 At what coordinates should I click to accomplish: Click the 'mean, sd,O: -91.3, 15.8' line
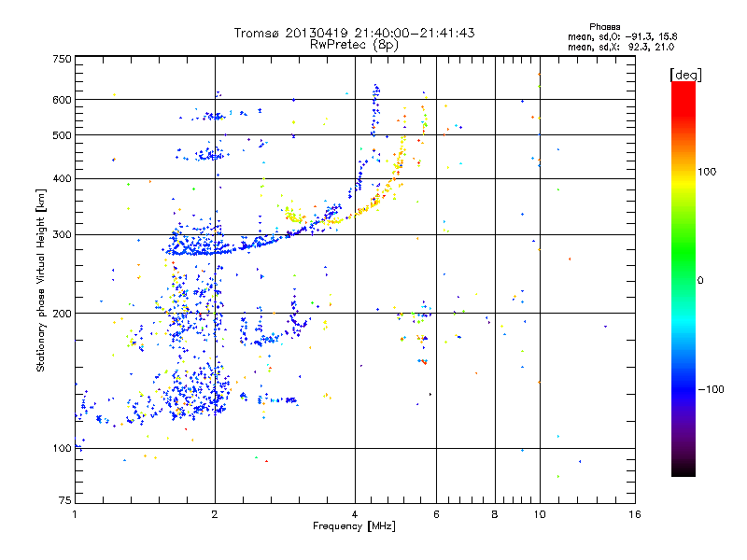[x=623, y=36]
